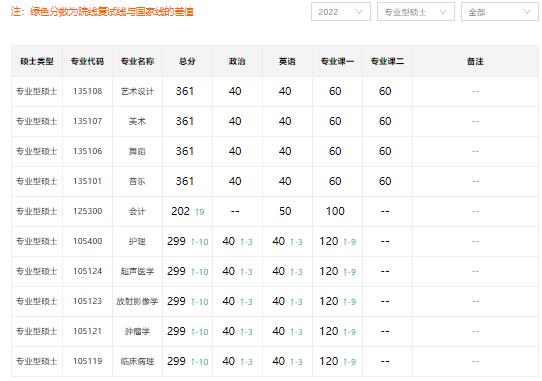The height and width of the screenshot is (381, 542).
Task: Select major code 105400
Action: pyautogui.click(x=87, y=241)
